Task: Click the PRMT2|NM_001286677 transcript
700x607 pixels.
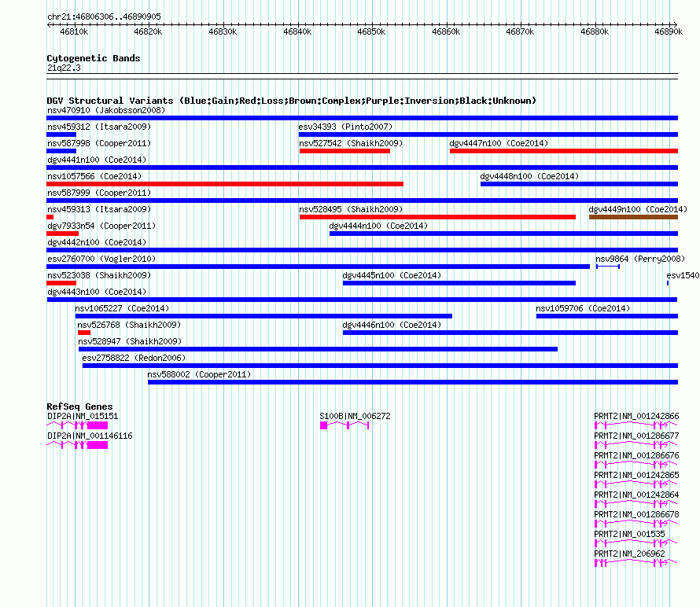Action: pyautogui.click(x=636, y=445)
